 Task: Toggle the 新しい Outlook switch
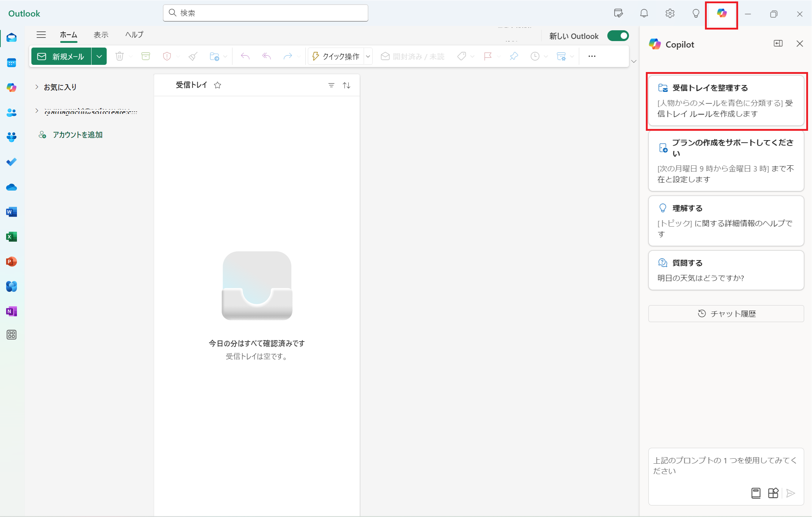click(x=618, y=36)
